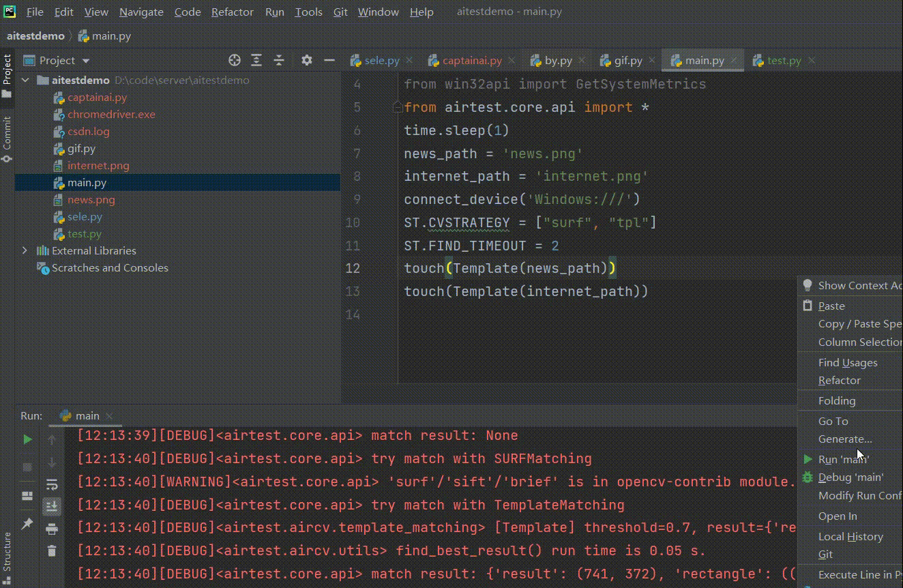Close the main.py editor tab
The height and width of the screenshot is (588, 903).
pos(735,61)
